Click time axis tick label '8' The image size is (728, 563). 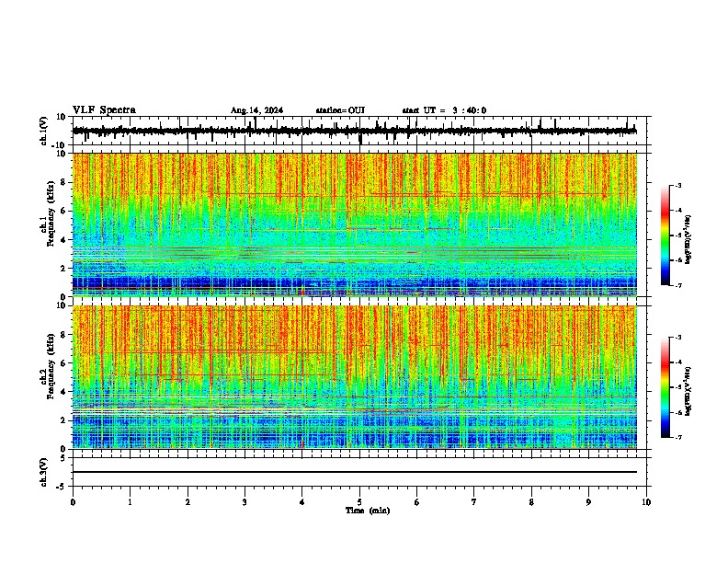[x=531, y=502]
